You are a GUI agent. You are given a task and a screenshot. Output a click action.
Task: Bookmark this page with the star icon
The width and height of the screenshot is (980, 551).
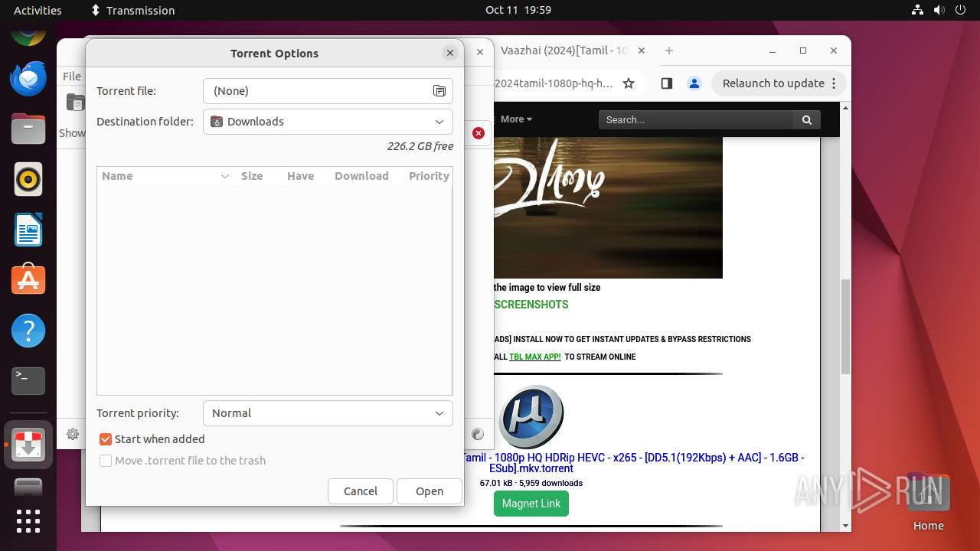[x=629, y=83]
